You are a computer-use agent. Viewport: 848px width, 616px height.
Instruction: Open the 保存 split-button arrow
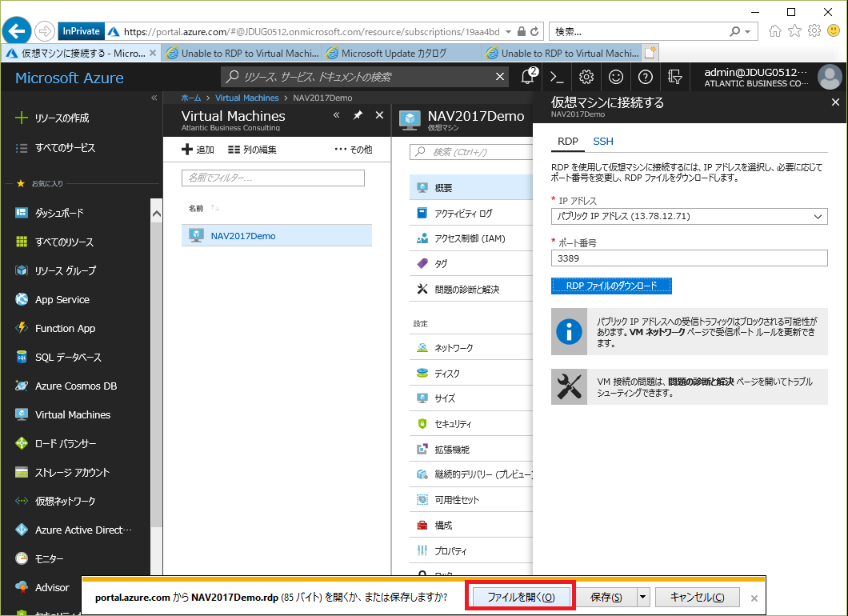[x=643, y=597]
